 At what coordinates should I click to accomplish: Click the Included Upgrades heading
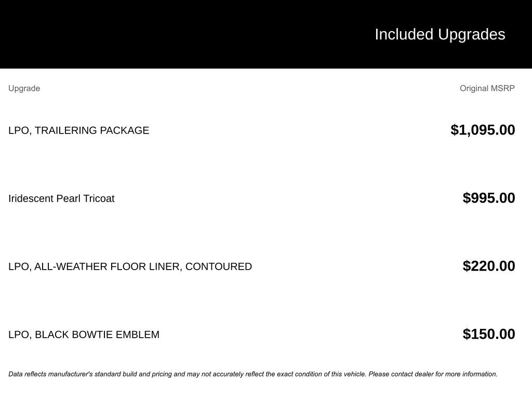[x=440, y=34]
